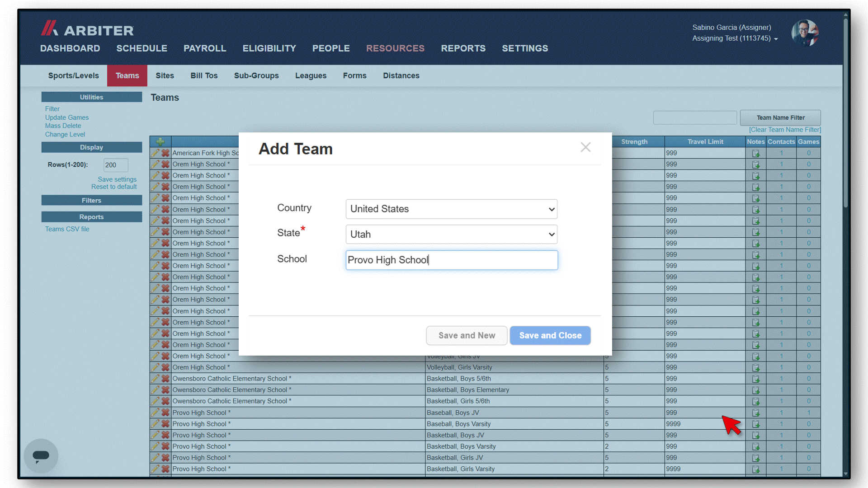Screen dimensions: 868x488
Task: Switch to the Leagues tab
Action: pos(311,75)
